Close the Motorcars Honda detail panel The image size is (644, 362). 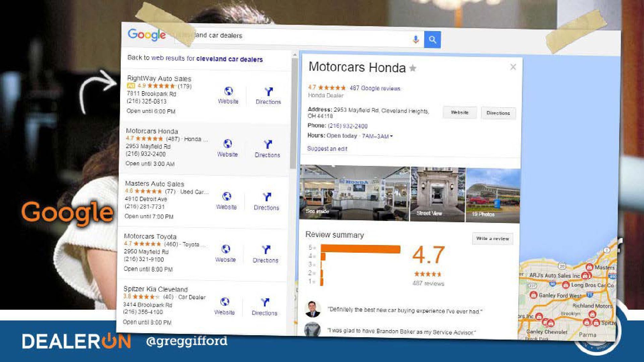click(x=513, y=67)
